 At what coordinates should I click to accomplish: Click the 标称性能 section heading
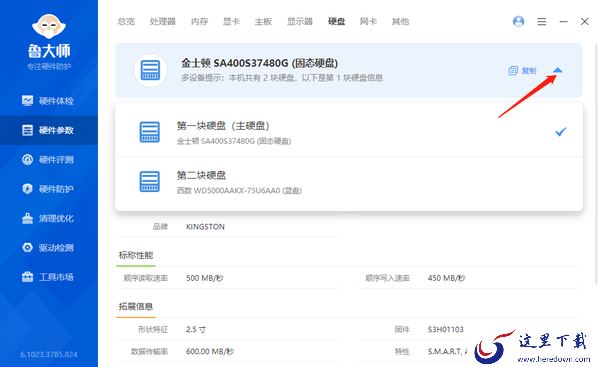point(136,255)
